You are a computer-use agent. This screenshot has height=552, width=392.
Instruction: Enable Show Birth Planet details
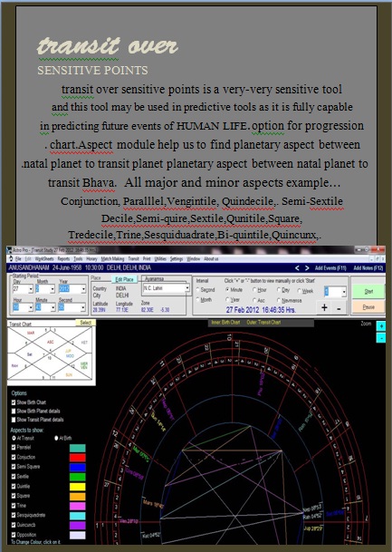14,411
